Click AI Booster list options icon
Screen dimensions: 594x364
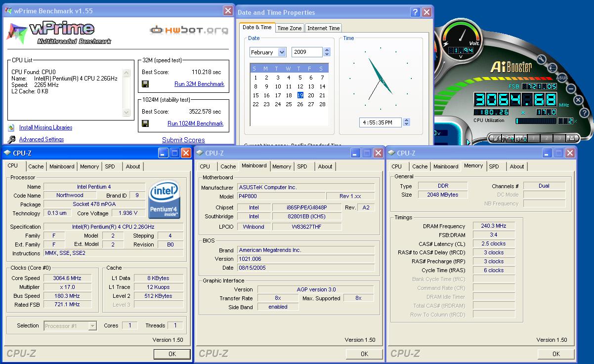pos(552,68)
